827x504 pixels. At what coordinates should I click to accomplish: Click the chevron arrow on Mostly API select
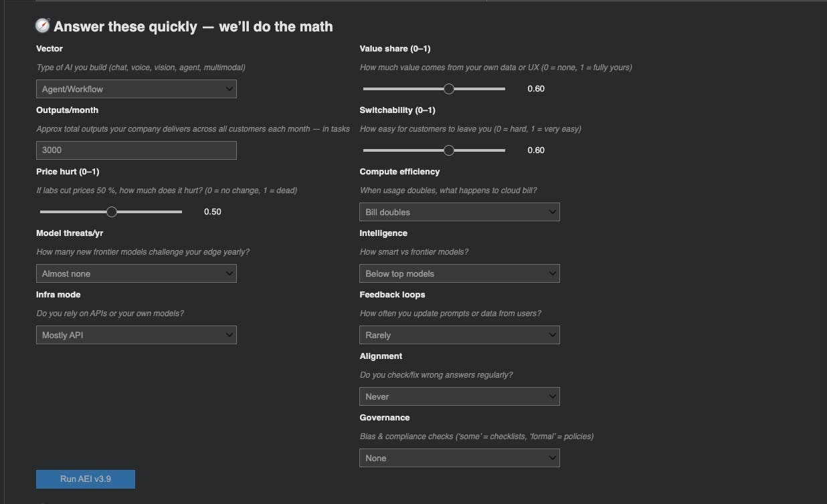229,335
